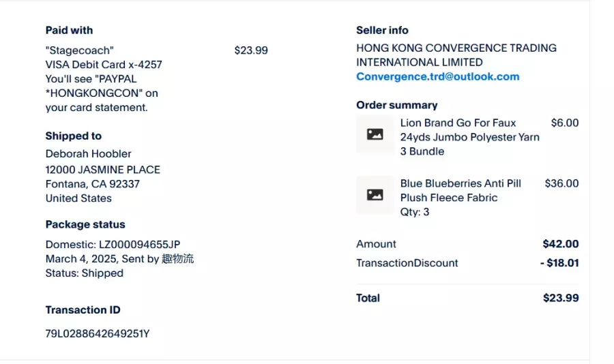The width and height of the screenshot is (614, 364).
Task: Click the Amount $42.00 value
Action: tap(561, 244)
